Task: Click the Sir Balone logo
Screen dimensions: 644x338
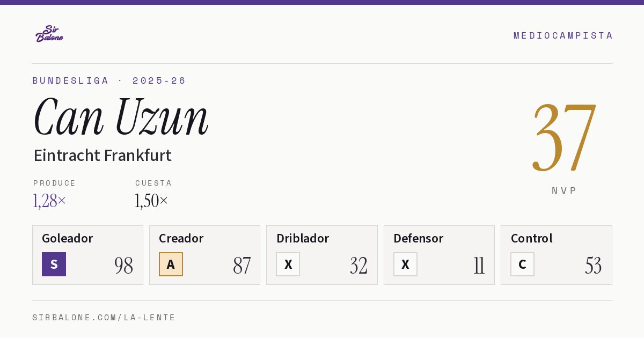Action: point(49,34)
